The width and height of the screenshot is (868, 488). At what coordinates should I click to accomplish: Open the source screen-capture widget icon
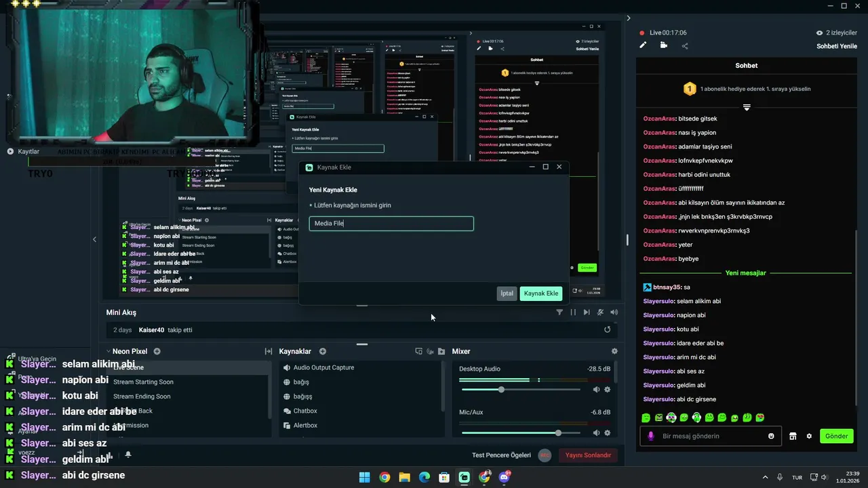tap(418, 351)
